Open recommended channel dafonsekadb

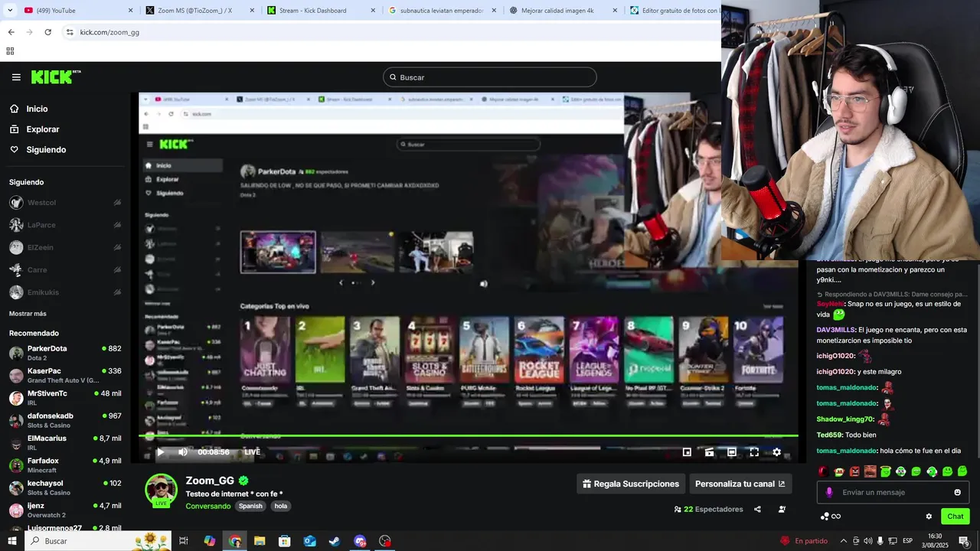65,420
